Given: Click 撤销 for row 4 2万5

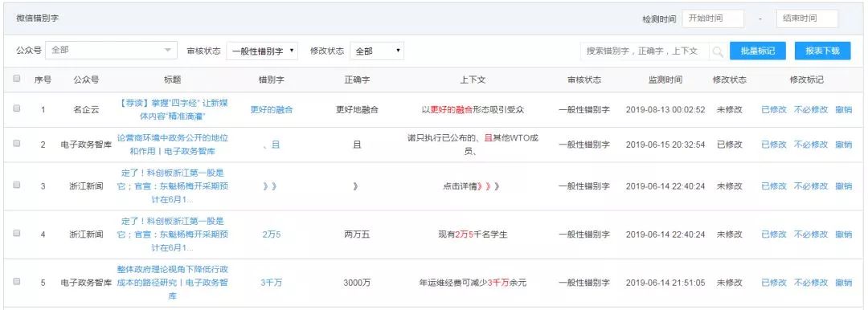Looking at the screenshot, I should coord(844,235).
